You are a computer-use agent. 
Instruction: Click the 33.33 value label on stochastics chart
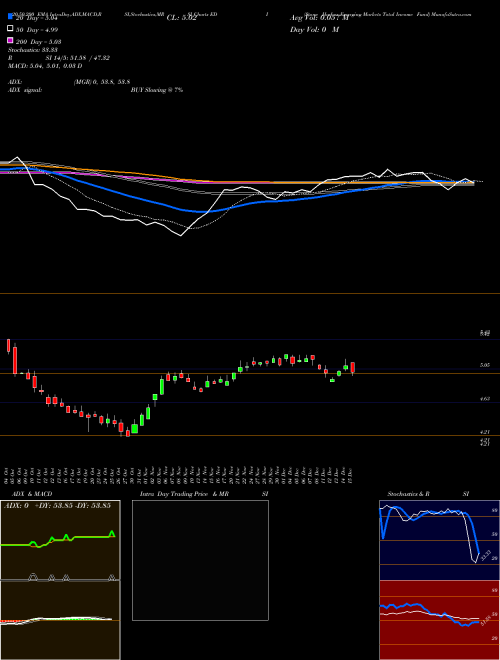(486, 555)
